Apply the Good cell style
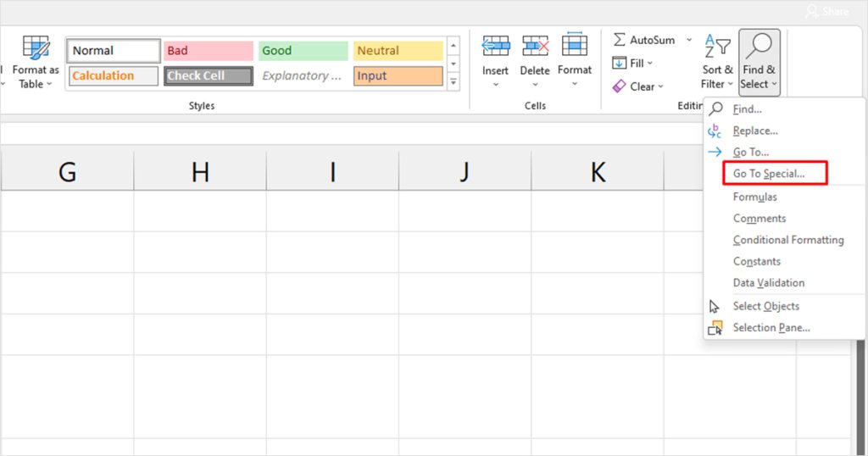This screenshot has height=456, width=868. pos(303,51)
